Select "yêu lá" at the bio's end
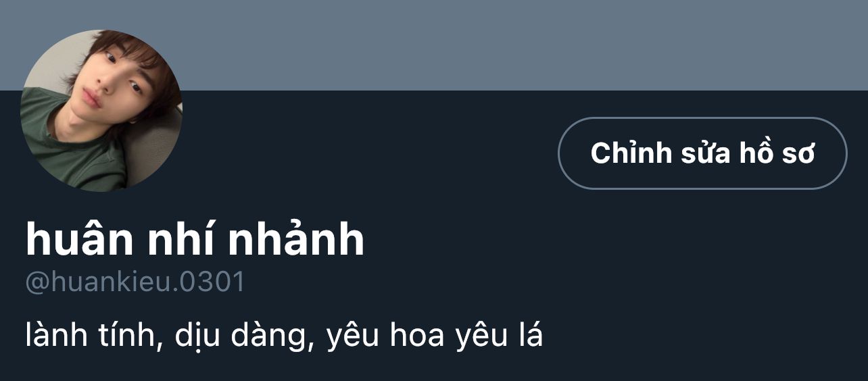 499,335
